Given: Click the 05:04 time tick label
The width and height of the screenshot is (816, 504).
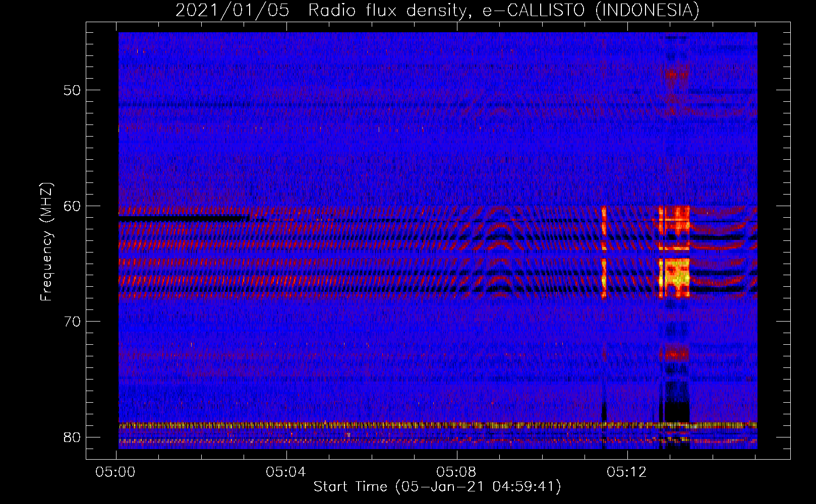Looking at the screenshot, I should [286, 472].
